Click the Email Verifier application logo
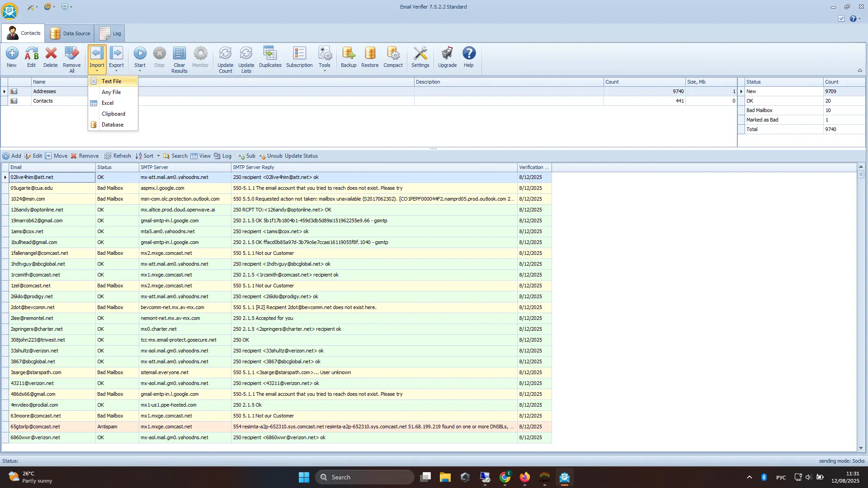The height and width of the screenshot is (488, 868). point(9,11)
